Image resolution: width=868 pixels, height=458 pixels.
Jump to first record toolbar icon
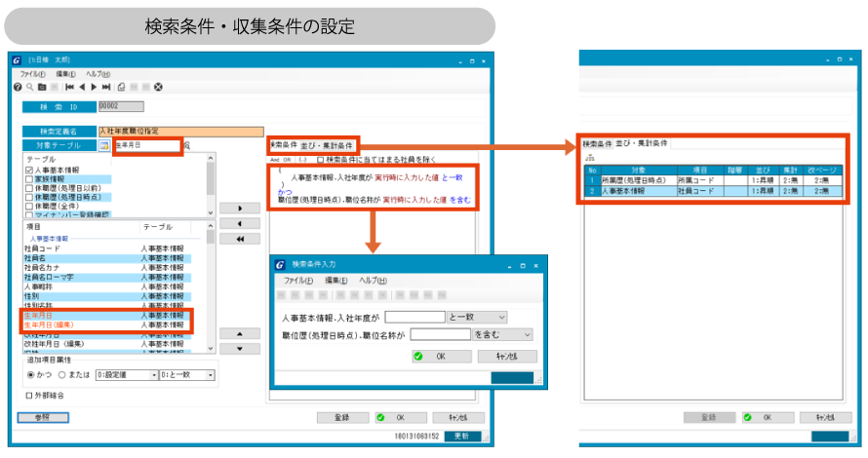pos(70,87)
